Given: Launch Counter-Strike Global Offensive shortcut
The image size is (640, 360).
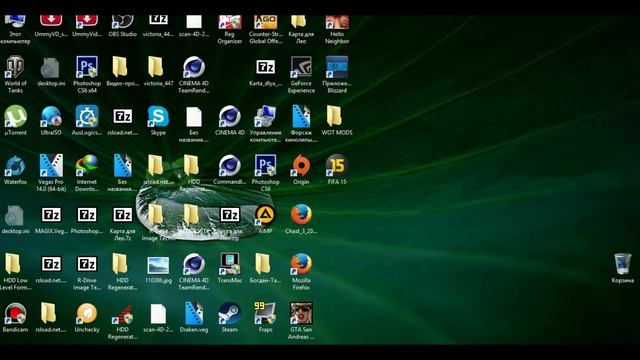Looking at the screenshot, I should coord(265,23).
